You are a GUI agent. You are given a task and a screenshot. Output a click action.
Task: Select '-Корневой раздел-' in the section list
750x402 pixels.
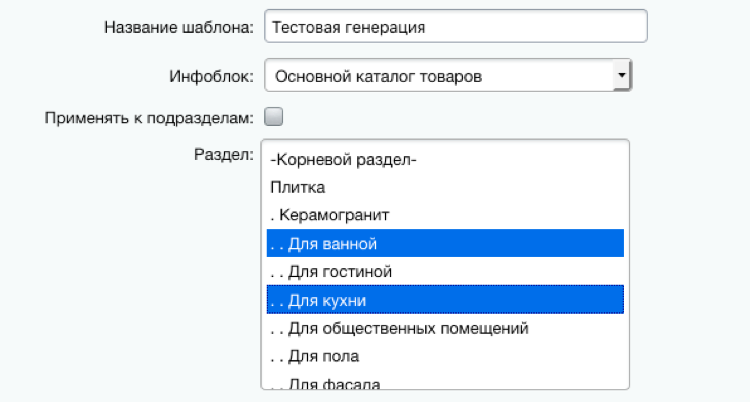(x=343, y=159)
